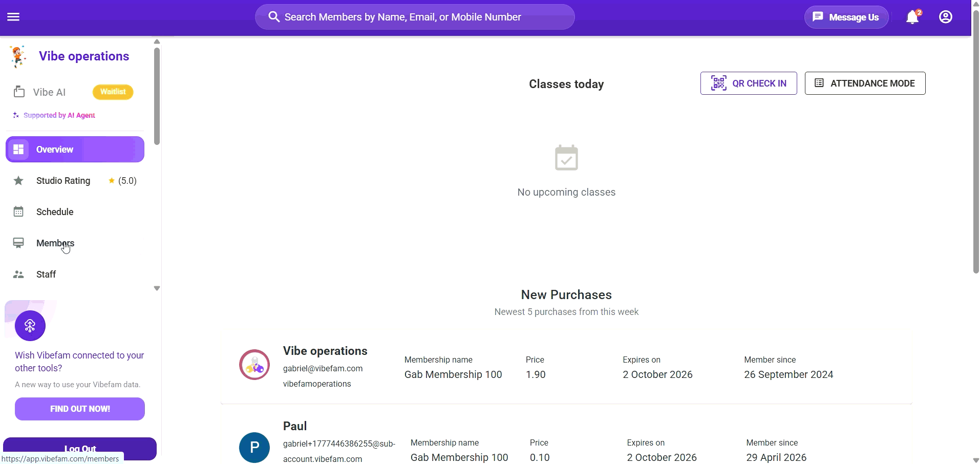Navigate to Members
Image resolution: width=980 pixels, height=464 pixels.
pyautogui.click(x=75, y=243)
